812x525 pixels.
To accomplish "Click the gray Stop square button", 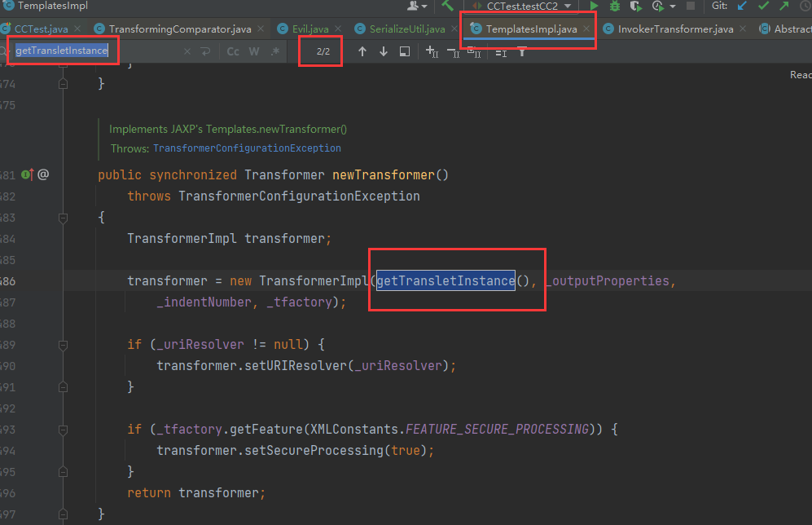I will [x=691, y=6].
